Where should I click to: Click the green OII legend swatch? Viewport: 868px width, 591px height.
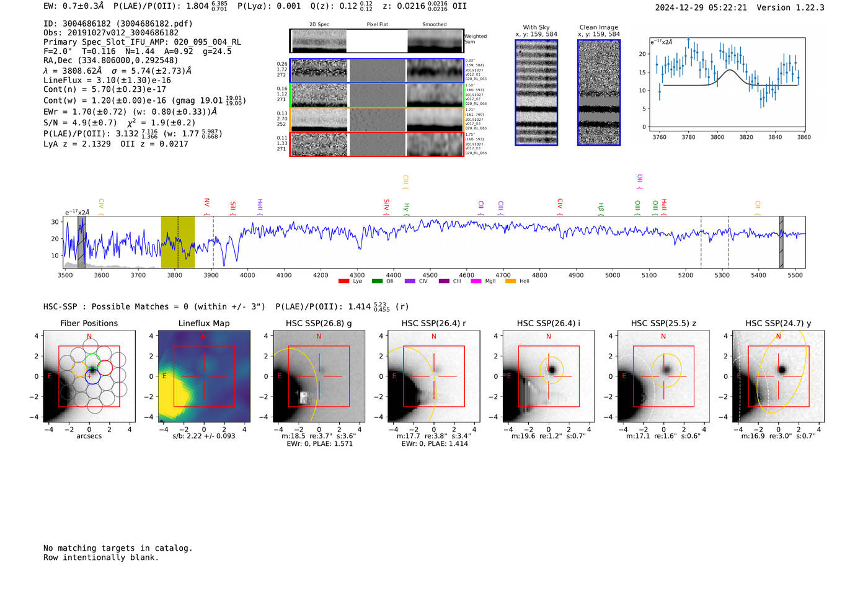(x=377, y=282)
